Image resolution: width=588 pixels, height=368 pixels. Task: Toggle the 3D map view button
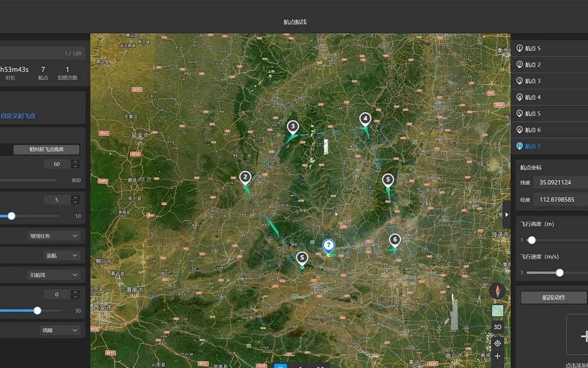[x=497, y=327]
